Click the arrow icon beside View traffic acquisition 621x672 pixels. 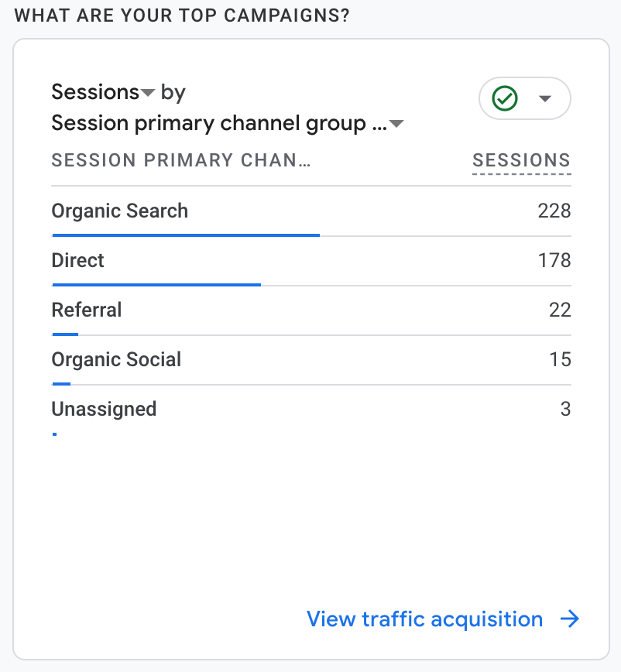[570, 619]
